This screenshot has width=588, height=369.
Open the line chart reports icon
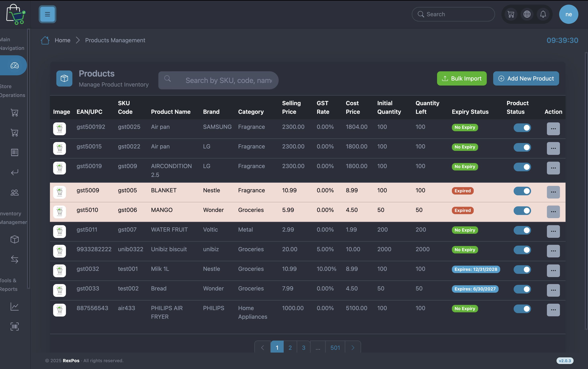coord(14,306)
